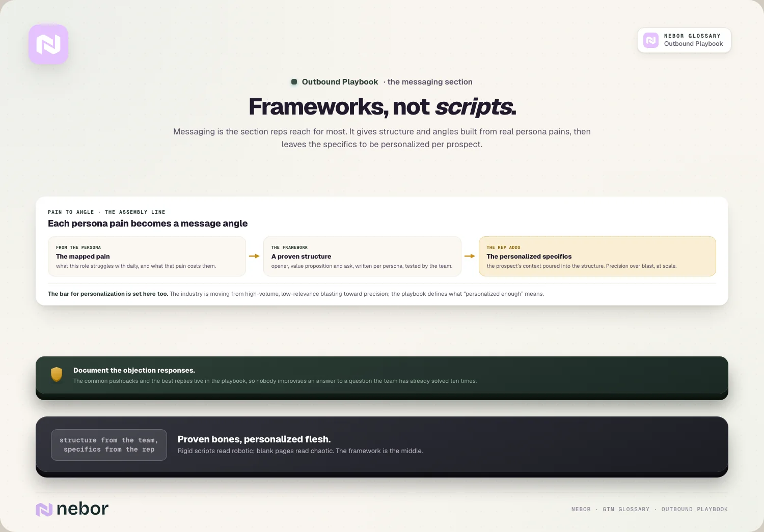Click the "THE FRAMEWORK" card label

[x=289, y=247]
